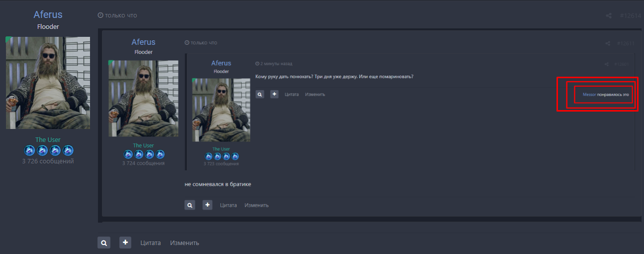Image resolution: width=644 pixels, height=254 pixels.
Task: Click plus icon under 'не сомневался в братике'
Action: click(207, 205)
